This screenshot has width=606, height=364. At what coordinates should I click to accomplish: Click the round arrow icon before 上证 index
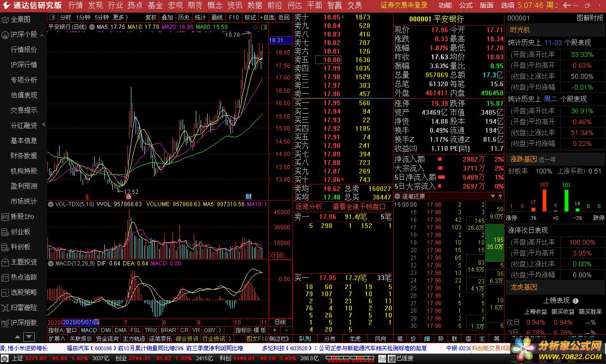(5, 359)
